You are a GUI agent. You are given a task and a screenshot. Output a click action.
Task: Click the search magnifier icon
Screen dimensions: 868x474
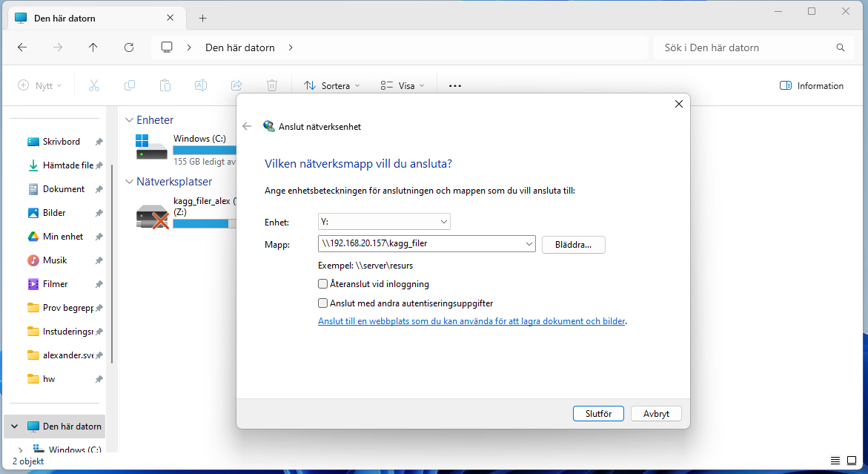[x=840, y=47]
